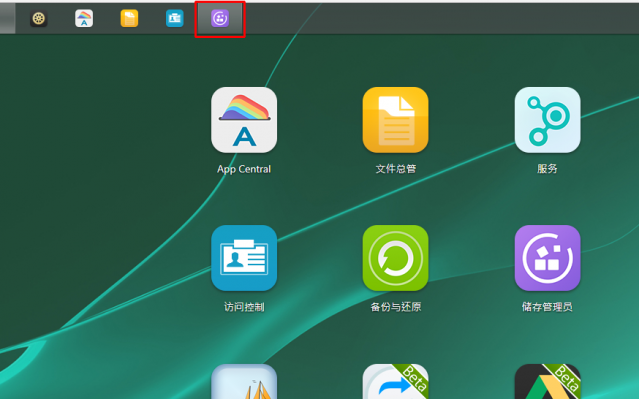
Task: Switch to the yellow file manager taskbar icon
Action: tap(129, 18)
